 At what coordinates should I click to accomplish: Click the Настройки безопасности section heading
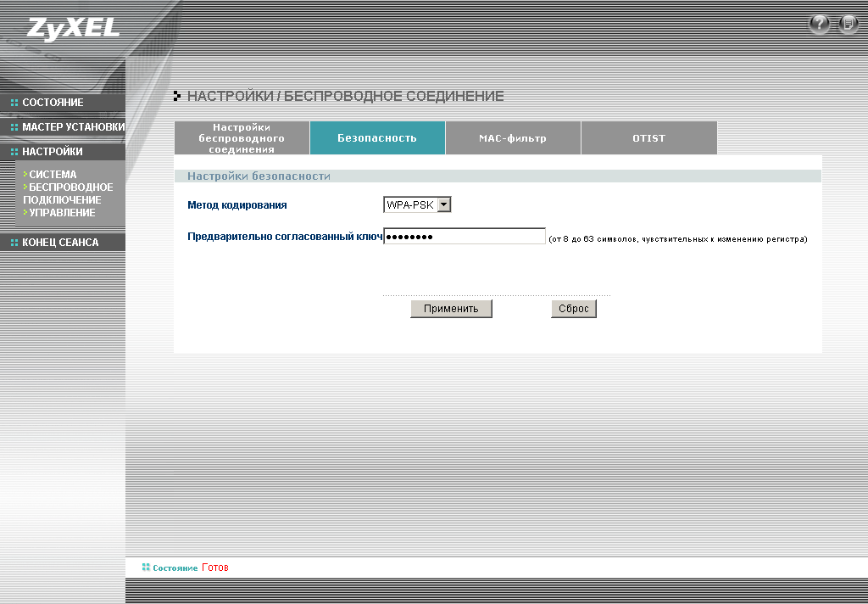pos(259,176)
